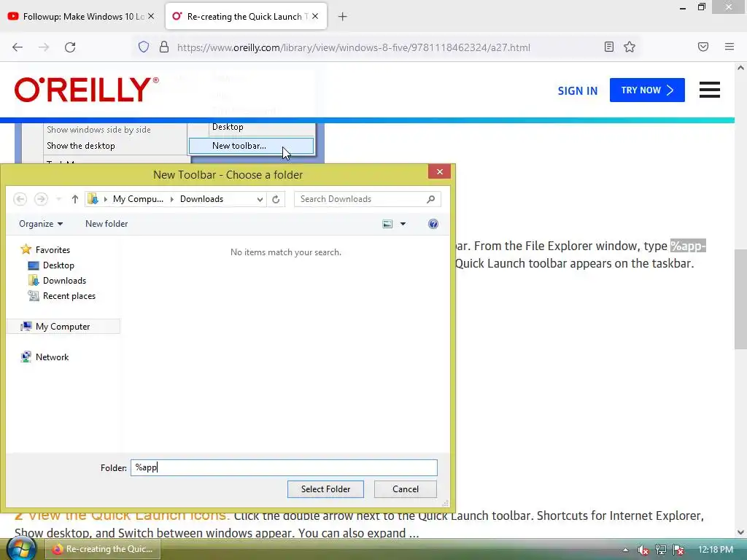
Task: Refresh the Downloads folder view
Action: click(x=276, y=199)
